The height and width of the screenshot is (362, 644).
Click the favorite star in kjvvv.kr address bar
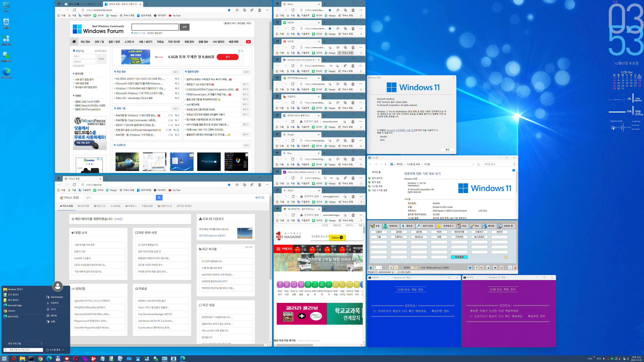point(229,185)
